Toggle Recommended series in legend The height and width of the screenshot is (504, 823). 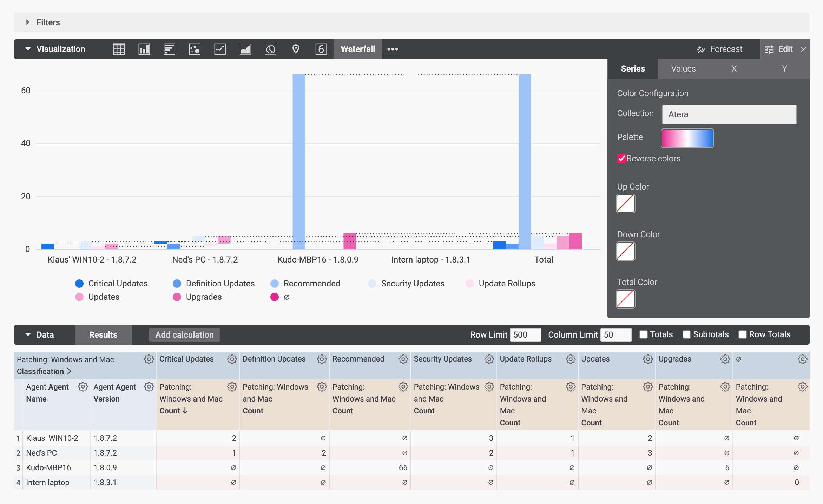[305, 284]
